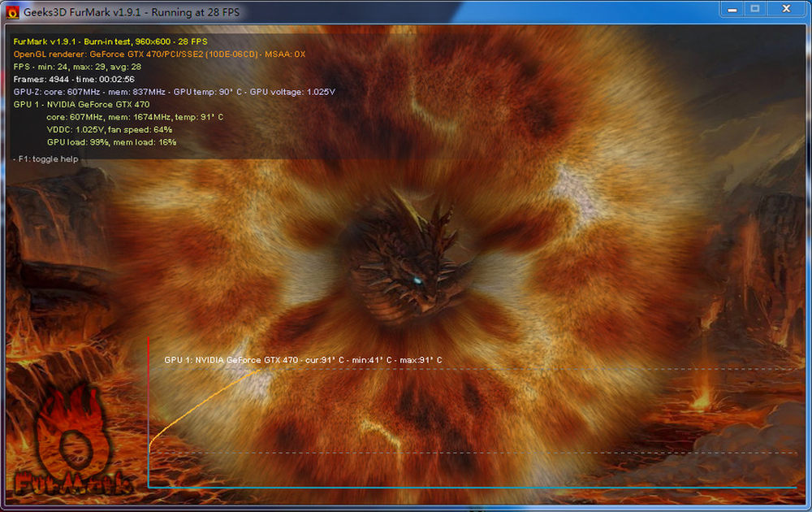The image size is (812, 512).
Task: Click the 'FPS - min: 24, max: 29, avg: 28' line
Action: (x=77, y=67)
